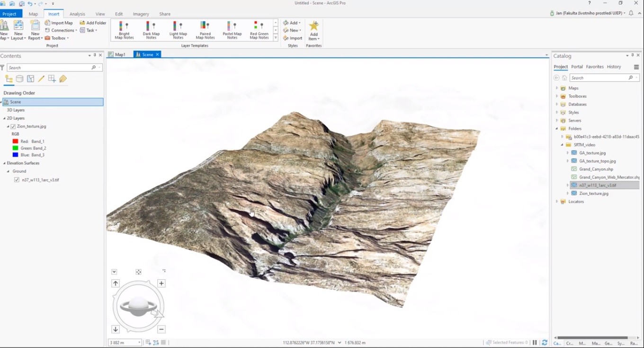This screenshot has height=348, width=644.
Task: Click navigator down arrow button
Action: pyautogui.click(x=116, y=329)
